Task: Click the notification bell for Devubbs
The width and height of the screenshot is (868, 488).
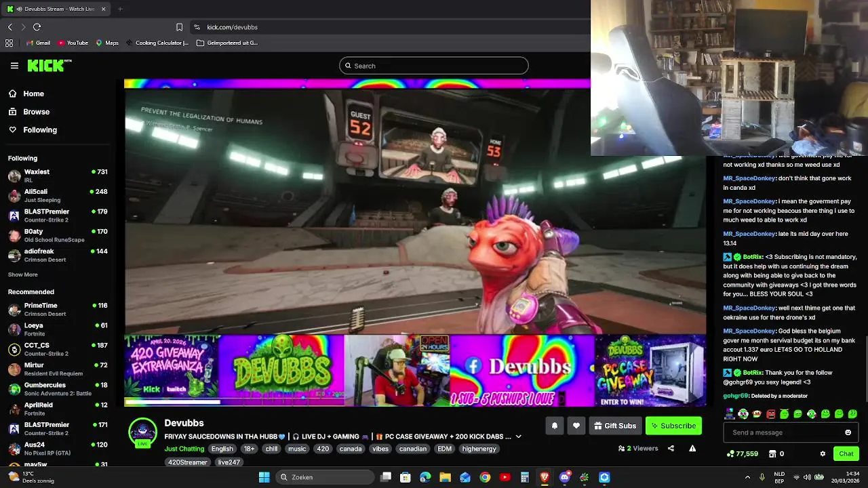Action: pos(554,426)
